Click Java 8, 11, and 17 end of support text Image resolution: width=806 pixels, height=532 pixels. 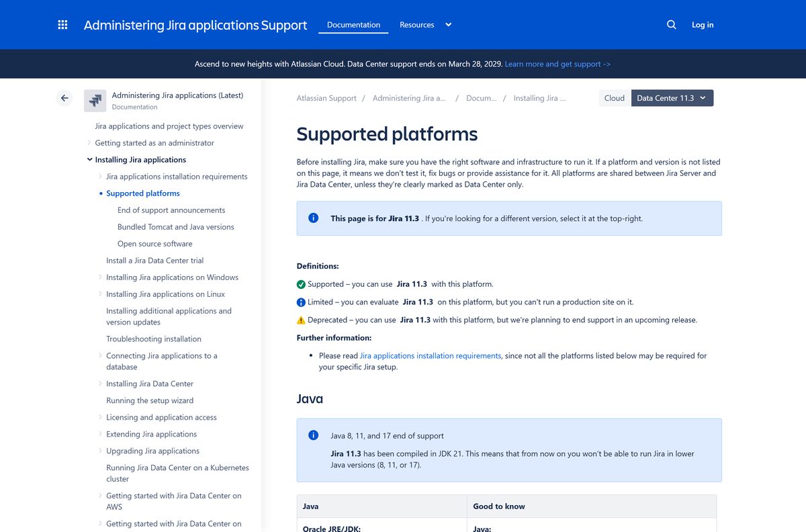pos(387,436)
